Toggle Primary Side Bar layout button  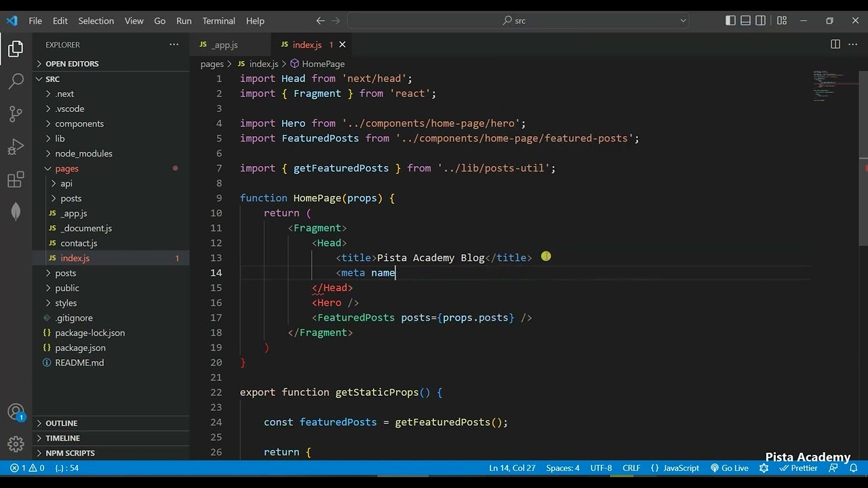pos(730,20)
